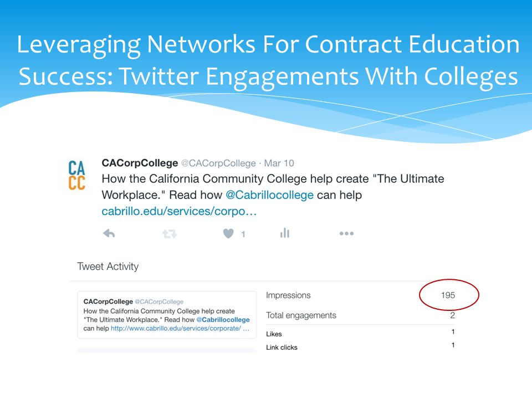532x399 pixels.
Task: Click the like count number 1
Action: [x=243, y=234]
